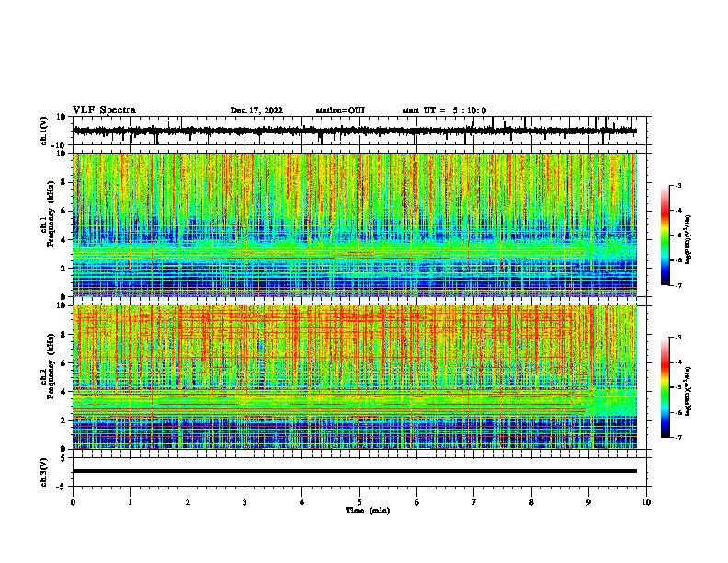Click time axis tick label "6"

coord(416,502)
